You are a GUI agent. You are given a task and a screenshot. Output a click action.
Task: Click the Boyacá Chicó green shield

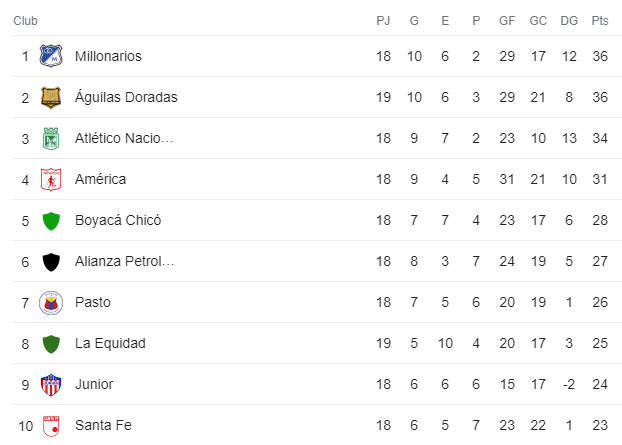coord(51,220)
